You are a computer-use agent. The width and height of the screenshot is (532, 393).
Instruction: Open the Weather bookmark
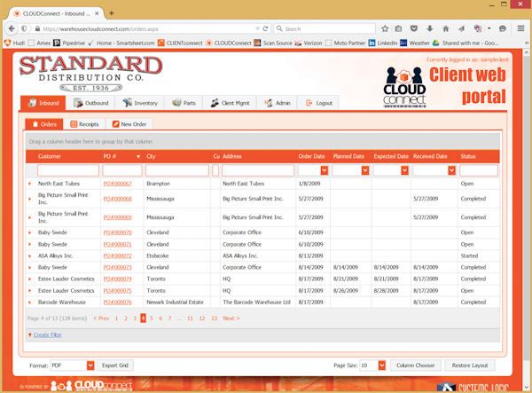(x=415, y=43)
